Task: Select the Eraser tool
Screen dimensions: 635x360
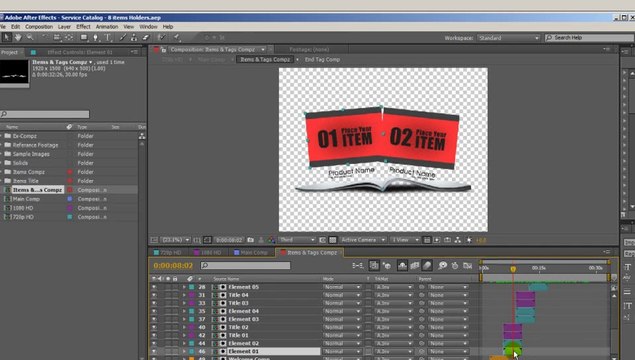Action: coord(146,37)
